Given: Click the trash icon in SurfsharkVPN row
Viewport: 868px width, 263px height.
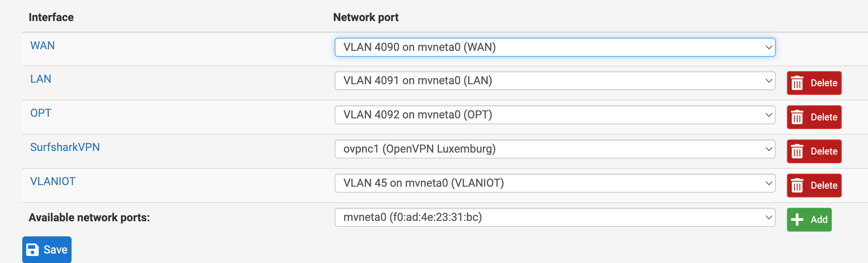Looking at the screenshot, I should coord(797,151).
